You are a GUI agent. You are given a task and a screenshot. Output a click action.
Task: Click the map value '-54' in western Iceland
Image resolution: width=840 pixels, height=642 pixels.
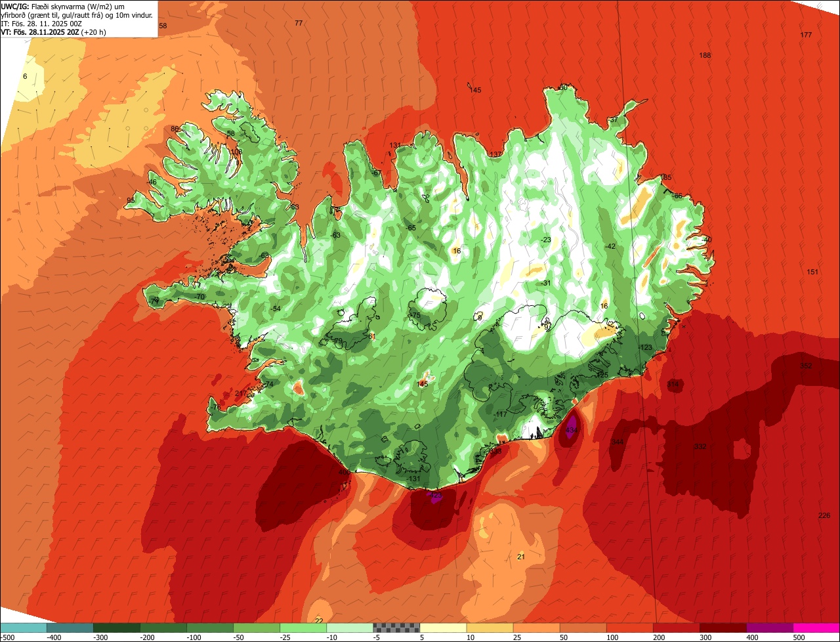[x=276, y=309]
